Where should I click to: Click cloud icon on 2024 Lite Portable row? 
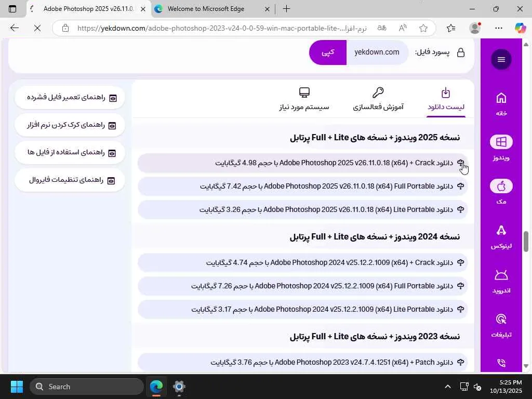pyautogui.click(x=460, y=309)
